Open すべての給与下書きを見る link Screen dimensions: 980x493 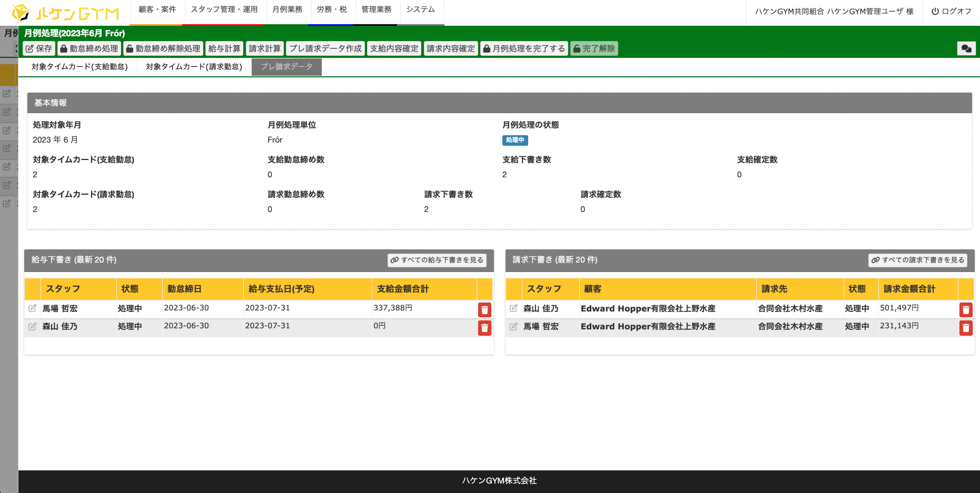(437, 260)
